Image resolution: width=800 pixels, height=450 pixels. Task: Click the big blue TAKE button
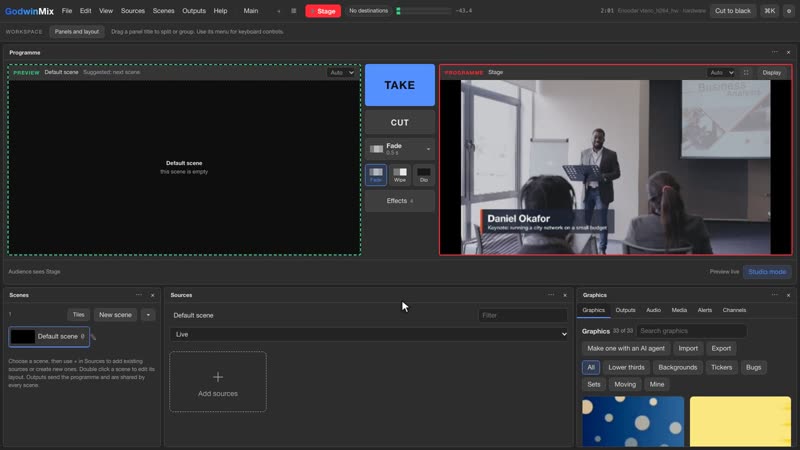pos(400,85)
